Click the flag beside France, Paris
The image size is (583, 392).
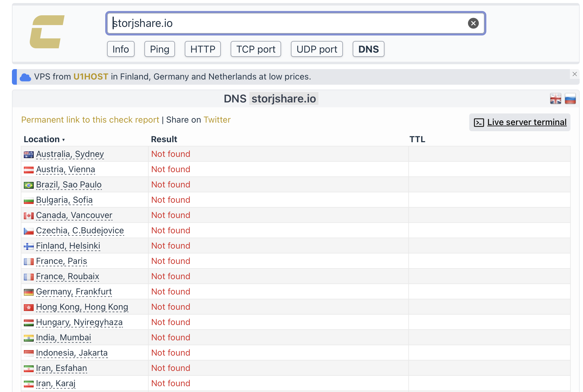coord(29,262)
